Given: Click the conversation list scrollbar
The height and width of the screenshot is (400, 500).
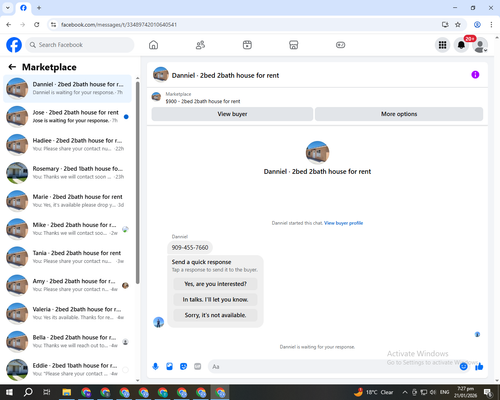Looking at the screenshot, I should pos(138,183).
